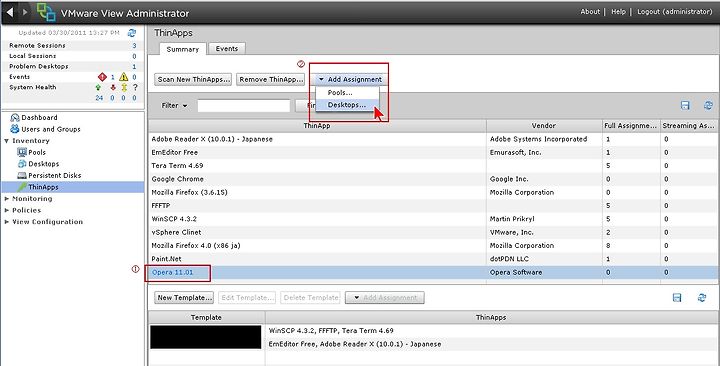Choose Pools... from Add Assignment menu
Viewport: 720px width, 366px height.
click(x=347, y=92)
